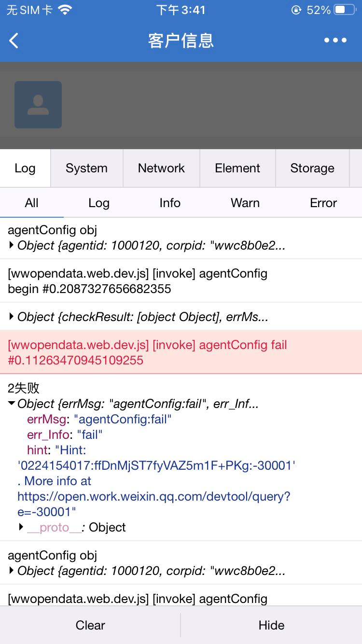Expand first agentConfig obj Object entry
Viewport: 362px width, 644px height.
[147, 245]
